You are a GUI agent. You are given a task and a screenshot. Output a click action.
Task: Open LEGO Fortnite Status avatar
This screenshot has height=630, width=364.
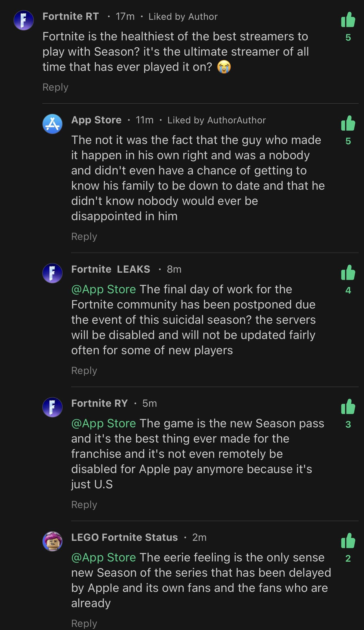click(52, 541)
